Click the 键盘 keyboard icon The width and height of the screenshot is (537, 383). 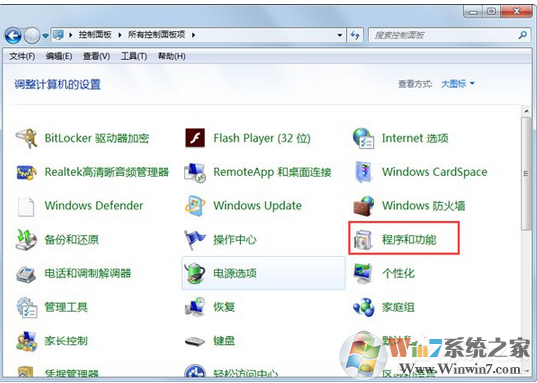coord(195,341)
